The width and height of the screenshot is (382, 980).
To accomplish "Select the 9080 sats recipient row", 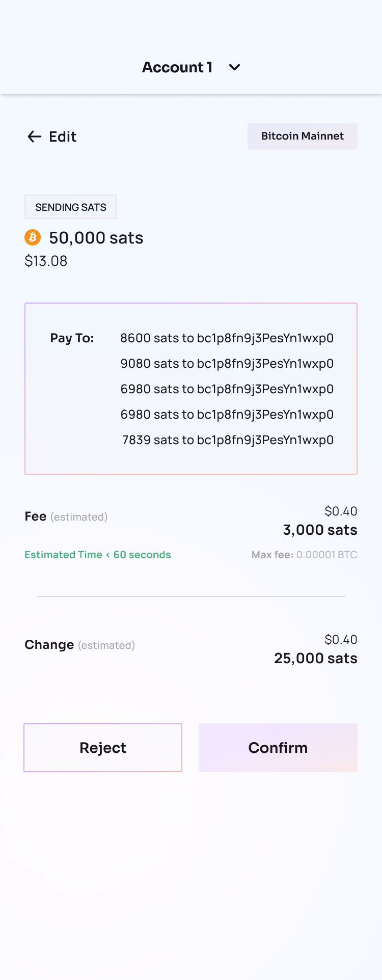I will point(227,364).
